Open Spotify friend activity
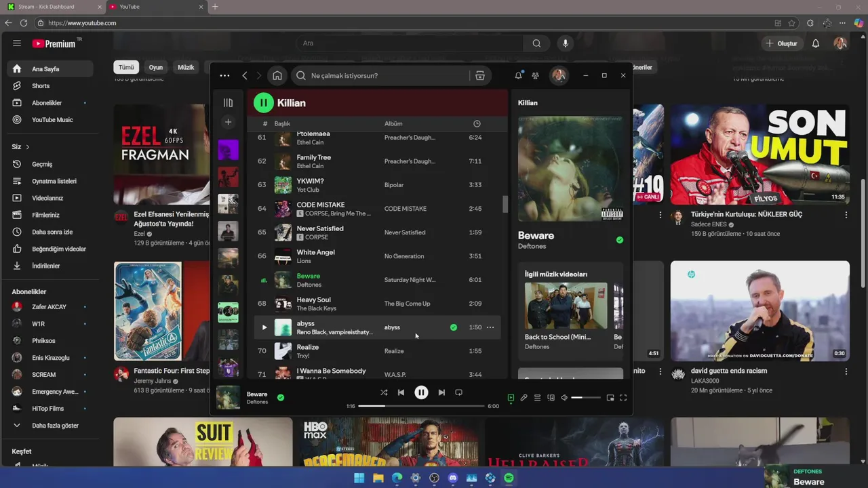The width and height of the screenshot is (868, 488). [x=535, y=76]
